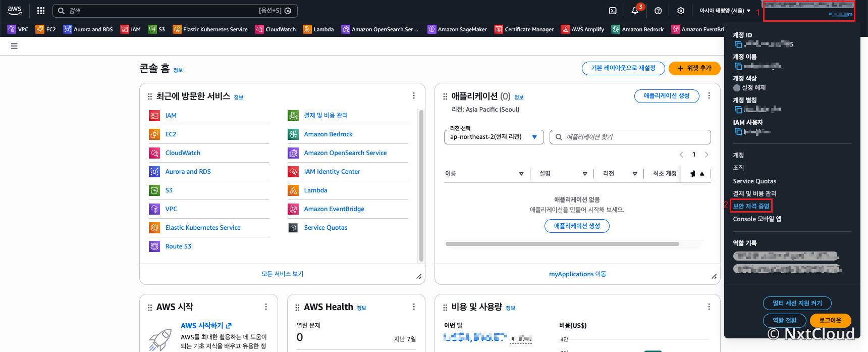Image resolution: width=868 pixels, height=352 pixels.
Task: Click the recent services vertical scrollbar
Action: 421,185
